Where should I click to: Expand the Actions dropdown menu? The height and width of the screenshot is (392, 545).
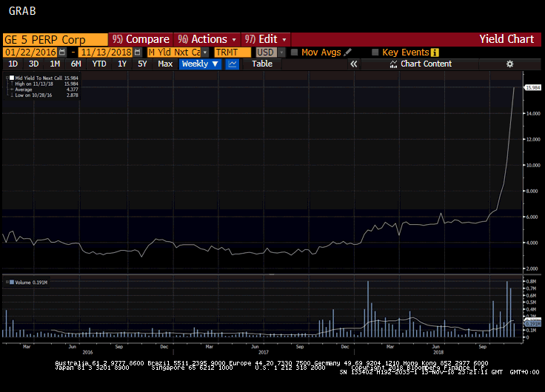click(x=207, y=39)
